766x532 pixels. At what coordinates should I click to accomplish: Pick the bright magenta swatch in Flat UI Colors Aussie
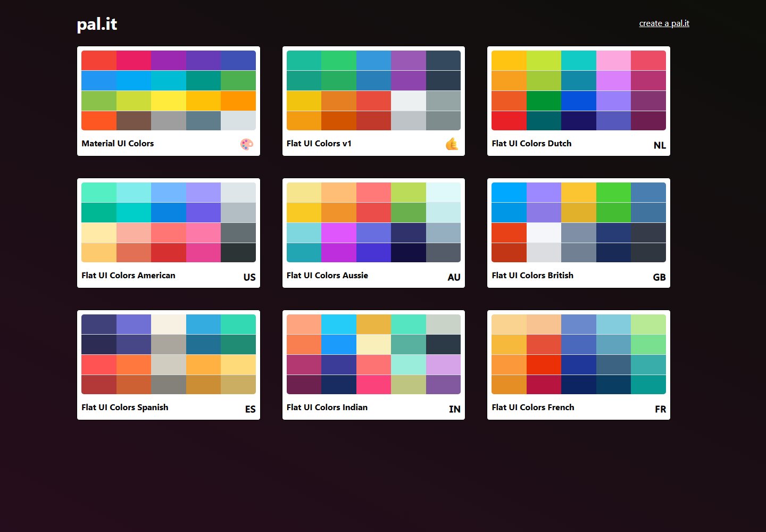pos(339,232)
